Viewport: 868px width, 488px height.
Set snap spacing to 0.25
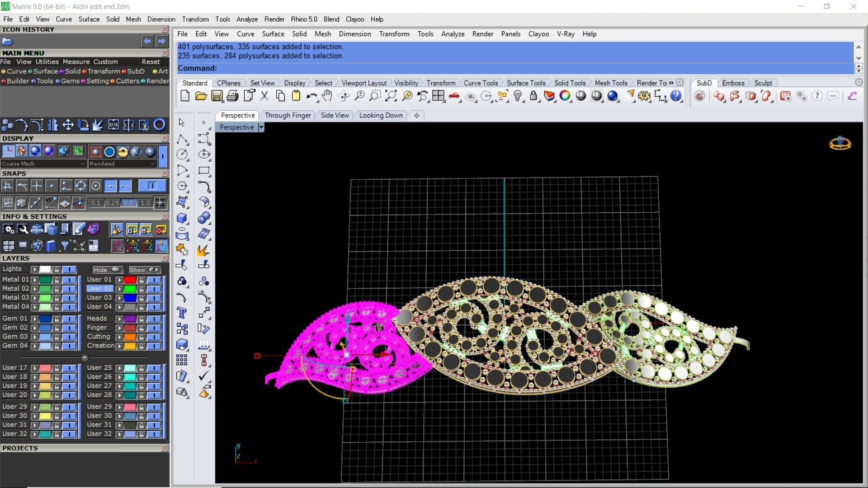112,203
